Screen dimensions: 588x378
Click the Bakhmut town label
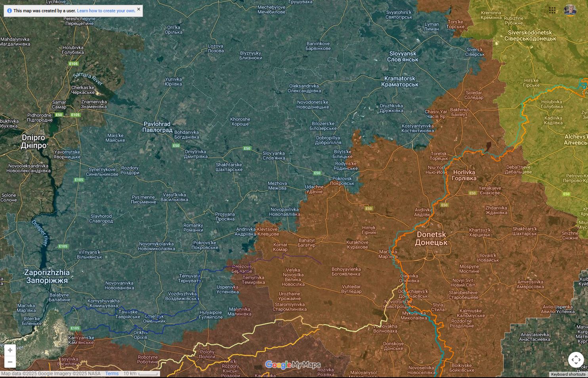coord(459,112)
